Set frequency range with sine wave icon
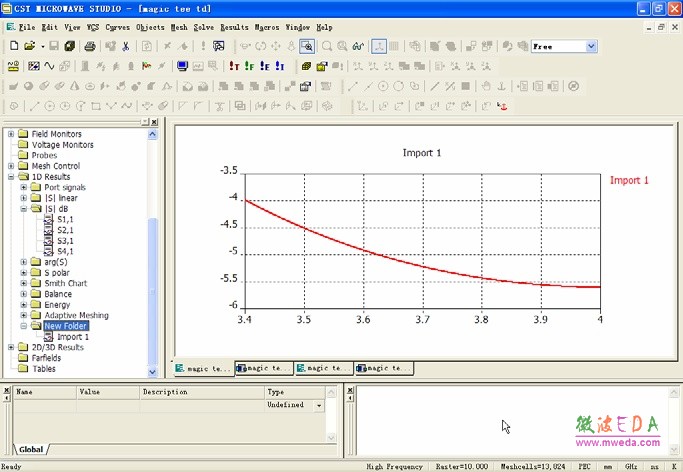This screenshot has height=472, width=683. coord(49,66)
